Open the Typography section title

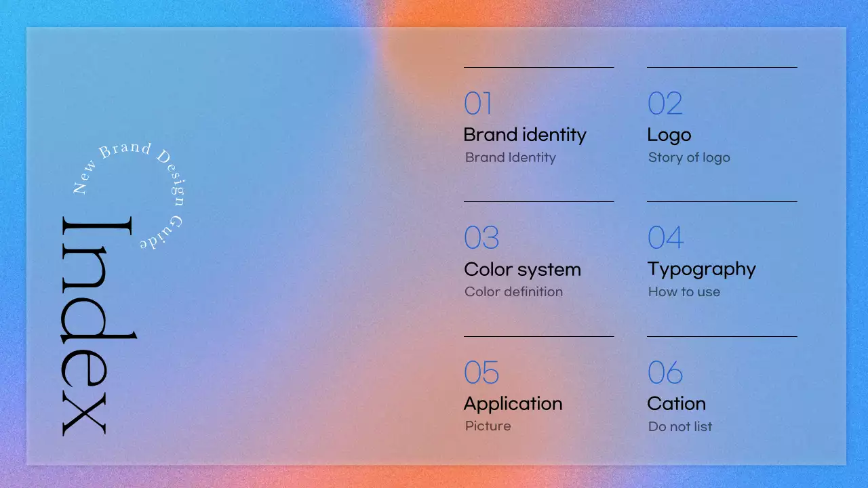point(701,270)
